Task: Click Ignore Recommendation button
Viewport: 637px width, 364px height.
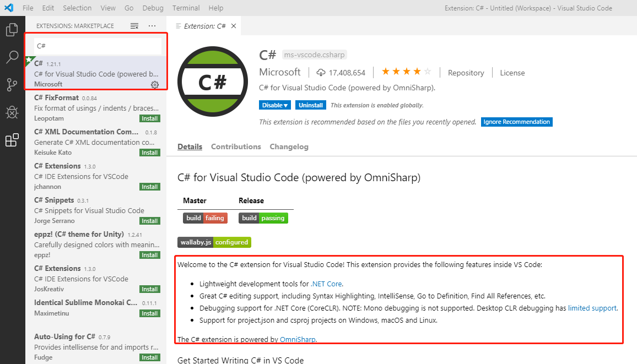Action: click(x=517, y=122)
